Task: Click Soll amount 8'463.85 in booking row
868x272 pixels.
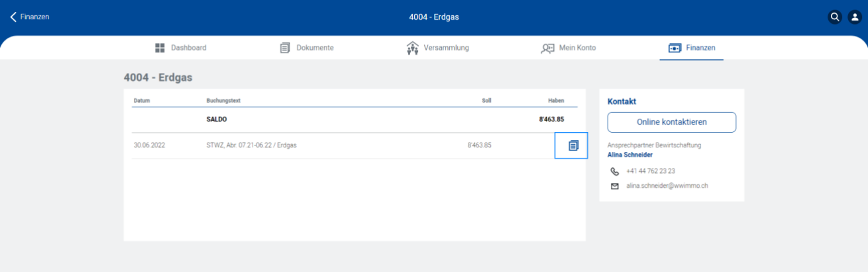Action: click(479, 145)
